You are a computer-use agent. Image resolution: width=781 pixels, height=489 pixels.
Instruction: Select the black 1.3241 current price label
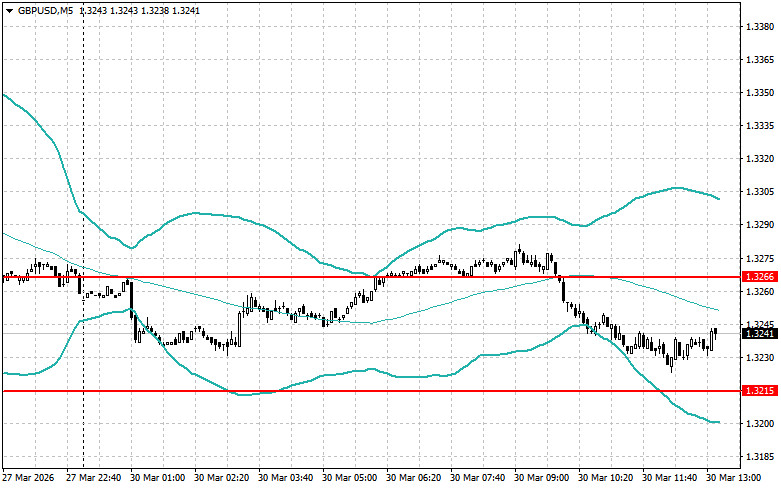coord(759,334)
